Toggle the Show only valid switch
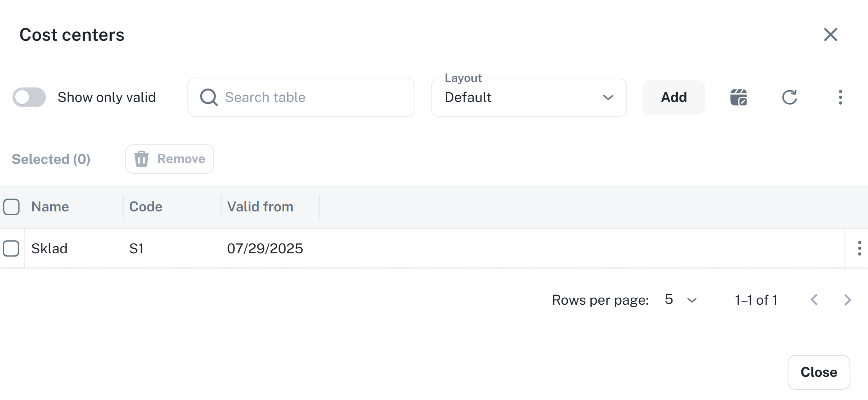Viewport: 868px width, 400px height. click(x=29, y=97)
